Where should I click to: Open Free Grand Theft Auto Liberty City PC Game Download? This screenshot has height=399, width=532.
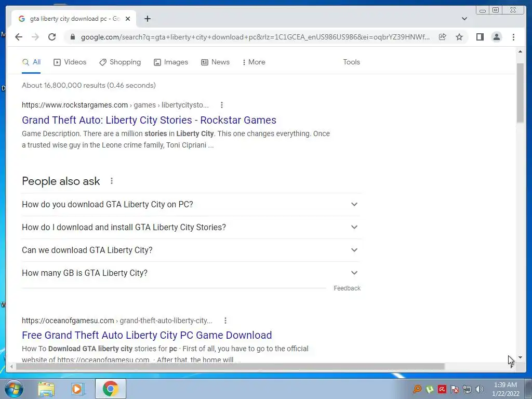147,335
